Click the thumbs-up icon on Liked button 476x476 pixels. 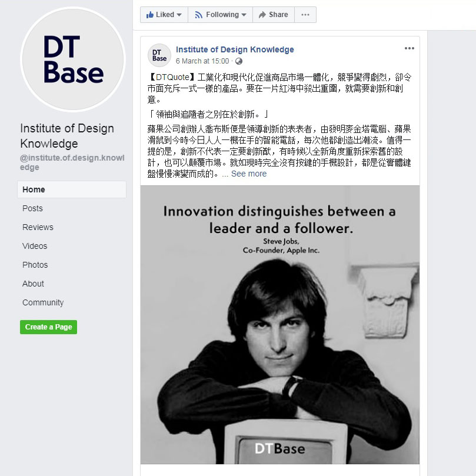point(149,15)
